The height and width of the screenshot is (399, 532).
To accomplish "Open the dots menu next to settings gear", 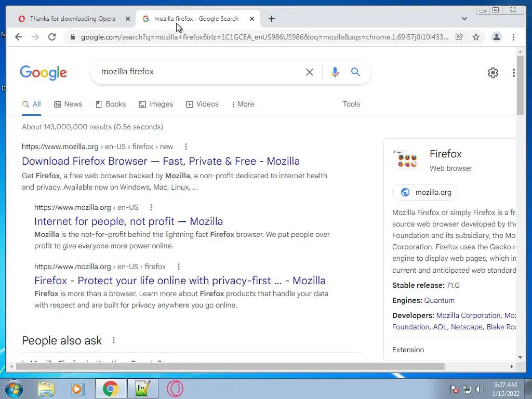I will [x=514, y=73].
